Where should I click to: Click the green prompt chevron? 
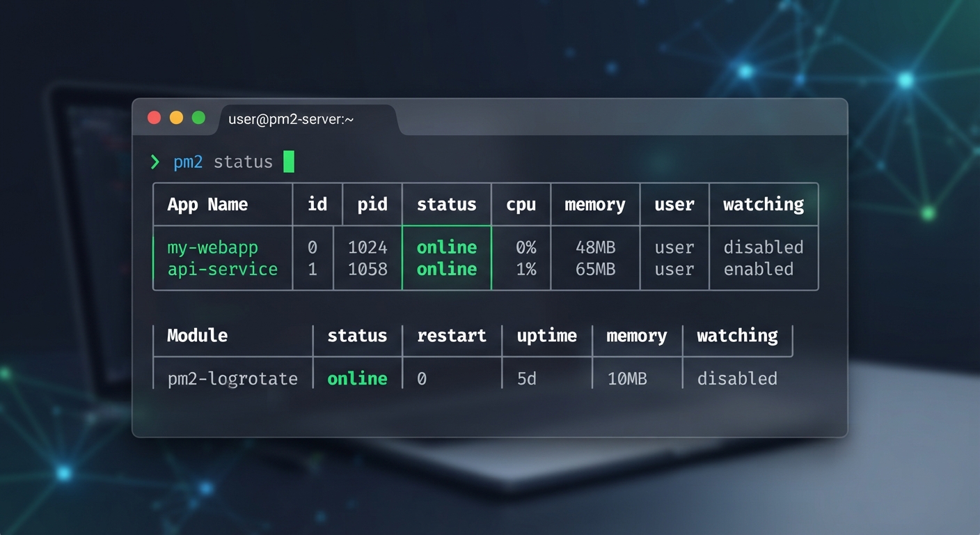coord(155,162)
